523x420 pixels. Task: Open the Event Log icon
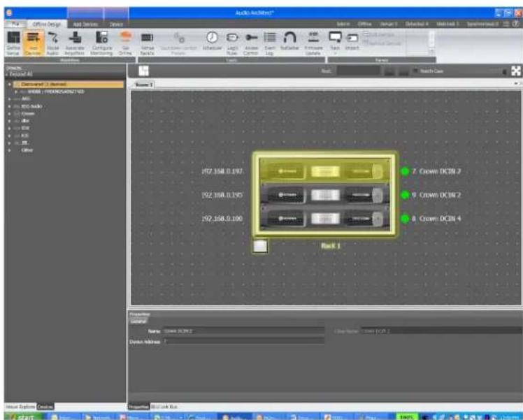[270, 43]
